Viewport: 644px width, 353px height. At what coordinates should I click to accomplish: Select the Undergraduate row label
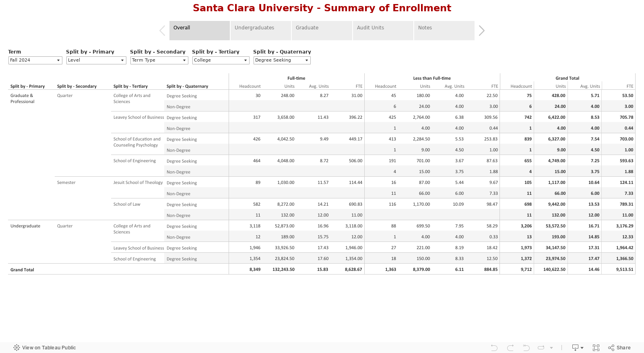[25, 226]
